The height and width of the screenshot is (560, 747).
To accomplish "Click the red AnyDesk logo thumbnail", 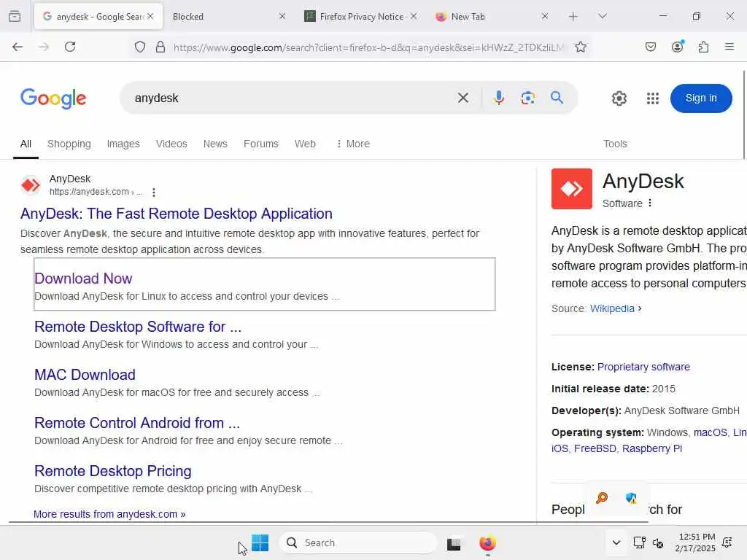I will click(x=572, y=189).
